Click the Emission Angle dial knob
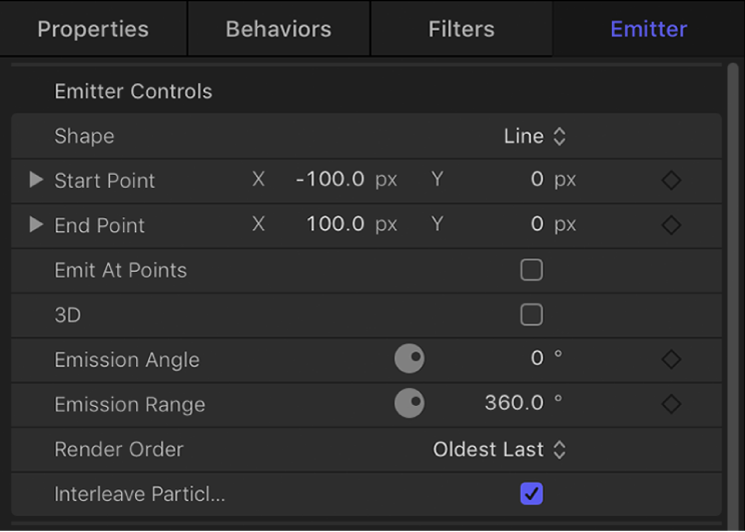This screenshot has height=532, width=745. coord(409,360)
